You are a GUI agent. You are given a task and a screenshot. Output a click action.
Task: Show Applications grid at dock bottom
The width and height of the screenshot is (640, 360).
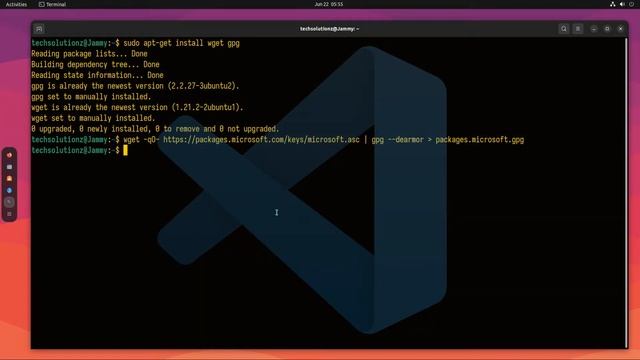coord(9,214)
